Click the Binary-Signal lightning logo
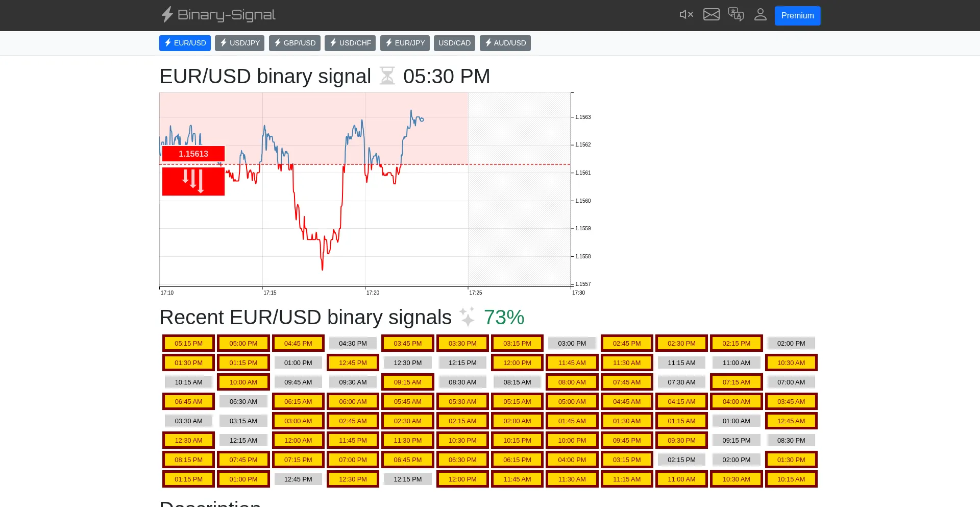 tap(167, 15)
